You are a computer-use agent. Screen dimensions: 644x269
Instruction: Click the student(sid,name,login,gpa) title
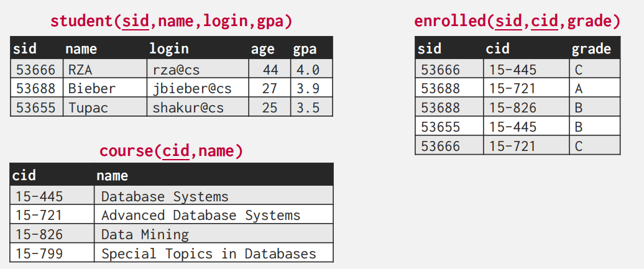(x=172, y=21)
